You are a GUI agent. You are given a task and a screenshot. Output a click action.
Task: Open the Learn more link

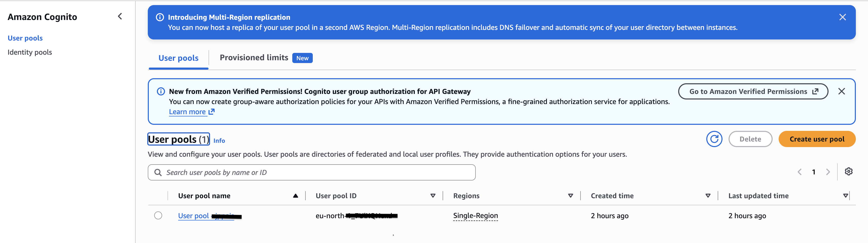tap(191, 112)
